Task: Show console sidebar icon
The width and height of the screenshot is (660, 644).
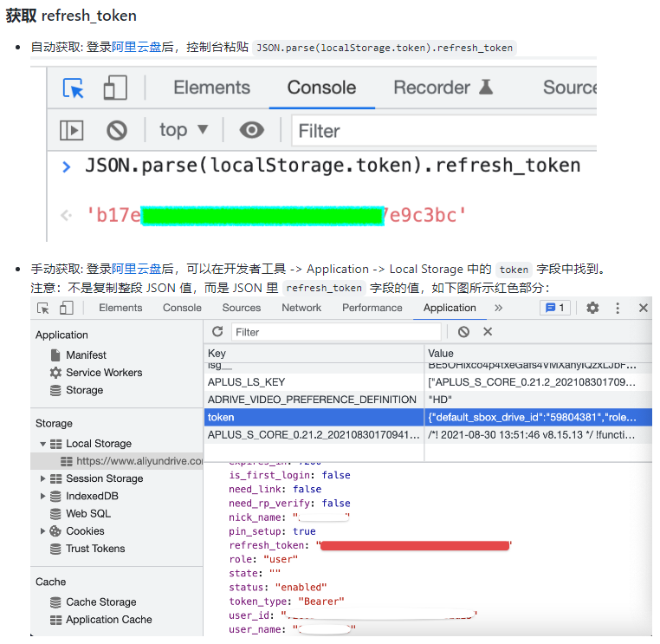Action: tap(72, 130)
